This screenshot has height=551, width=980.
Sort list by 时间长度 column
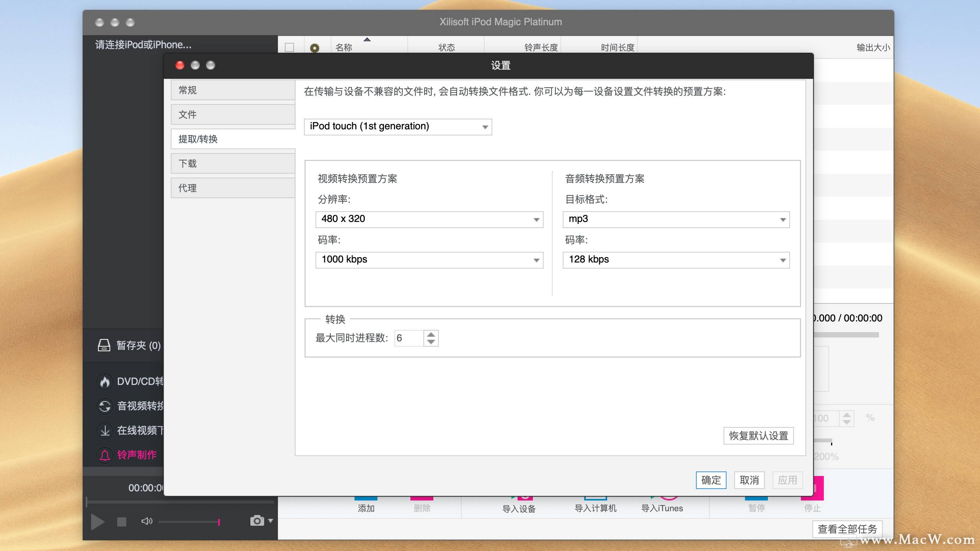click(599, 47)
